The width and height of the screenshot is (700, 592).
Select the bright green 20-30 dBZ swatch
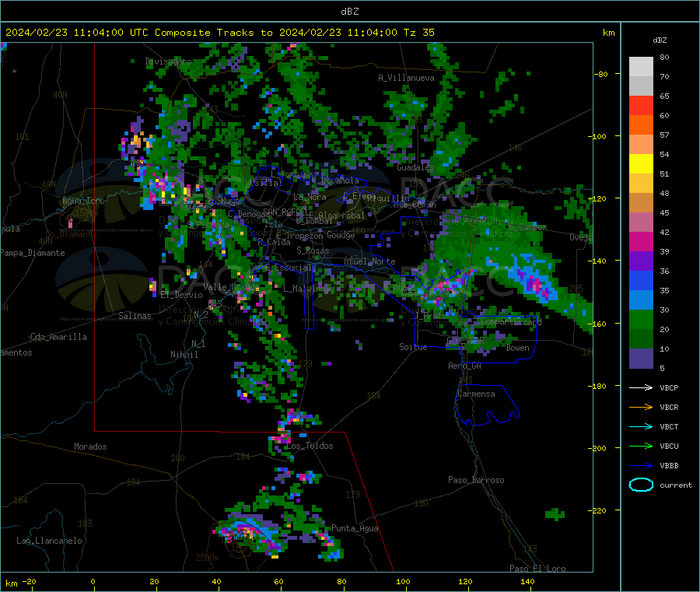(x=641, y=320)
